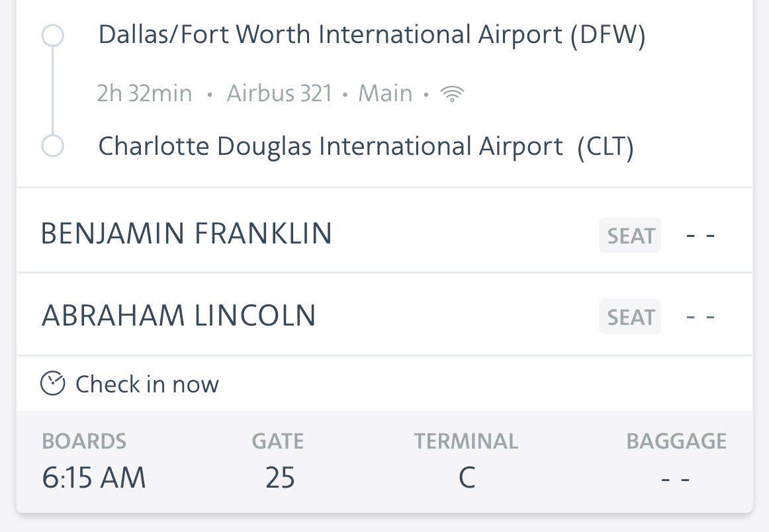Click terminal C value

click(x=467, y=478)
